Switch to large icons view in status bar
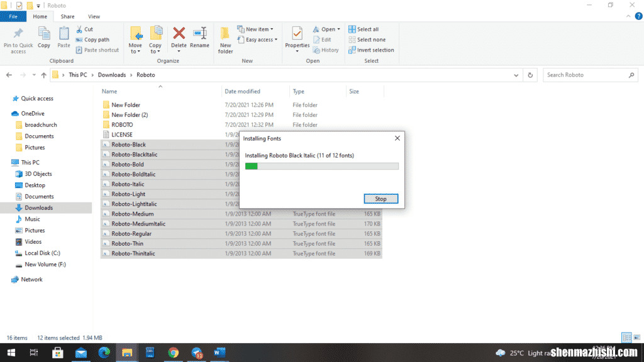The image size is (644, 362). (636, 337)
